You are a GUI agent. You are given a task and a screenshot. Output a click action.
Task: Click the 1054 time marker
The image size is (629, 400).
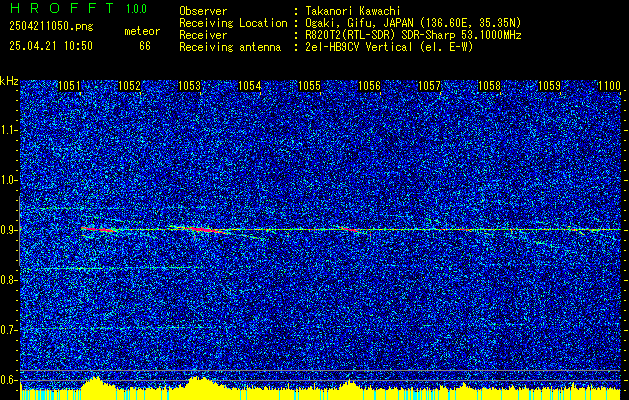click(250, 86)
